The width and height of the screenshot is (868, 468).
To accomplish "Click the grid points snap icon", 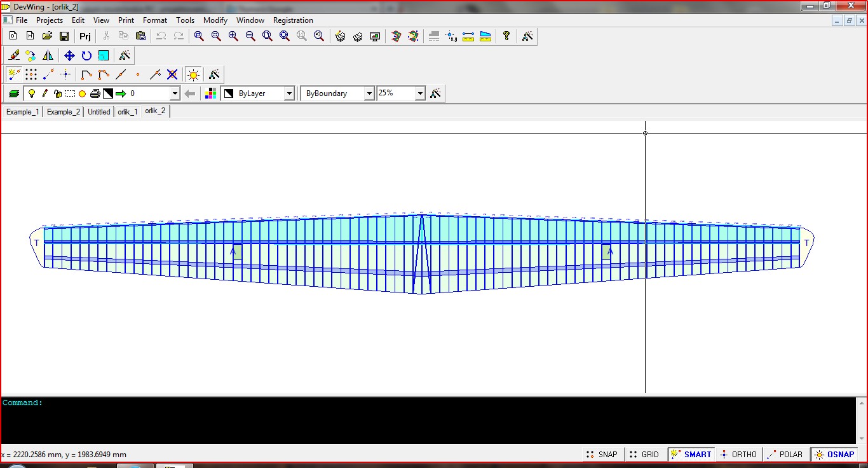I will [31, 74].
